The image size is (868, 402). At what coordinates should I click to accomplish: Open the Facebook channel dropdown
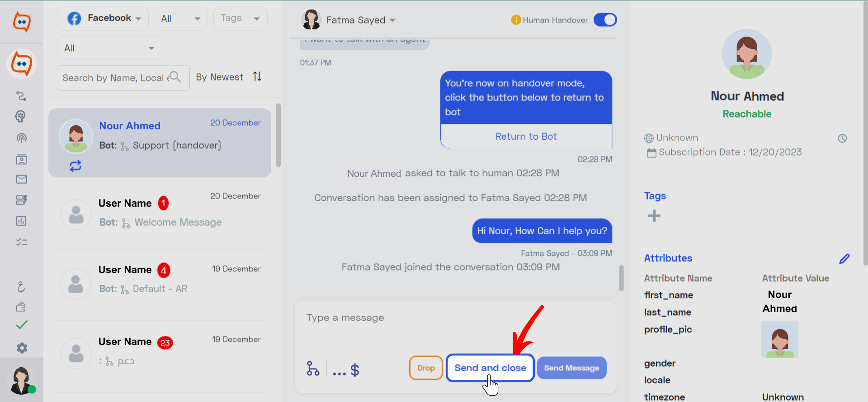click(103, 19)
